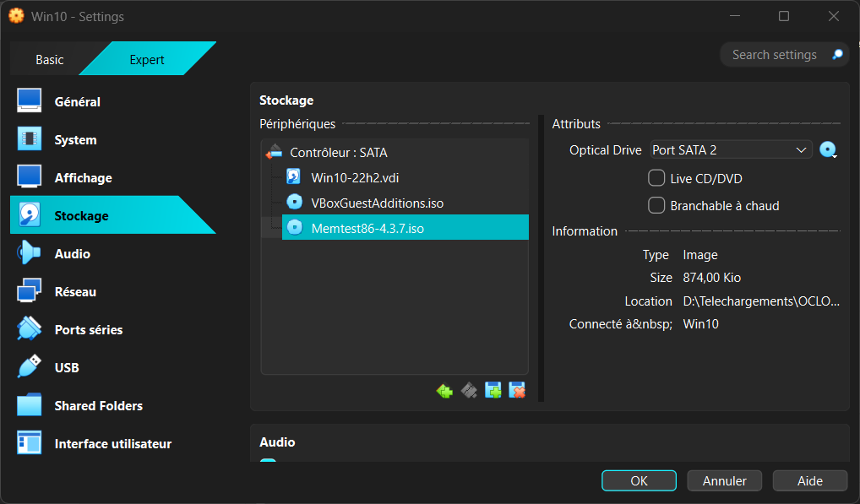Switch to the Expert tab

147,60
